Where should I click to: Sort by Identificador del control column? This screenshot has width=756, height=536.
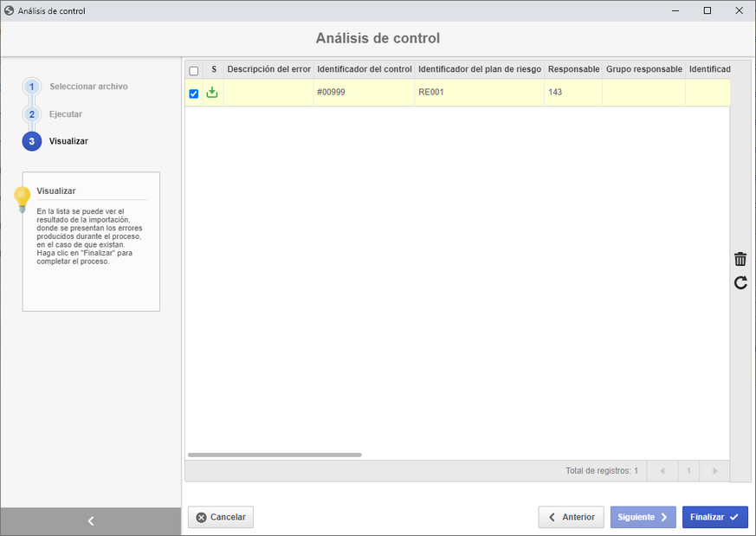(x=365, y=69)
